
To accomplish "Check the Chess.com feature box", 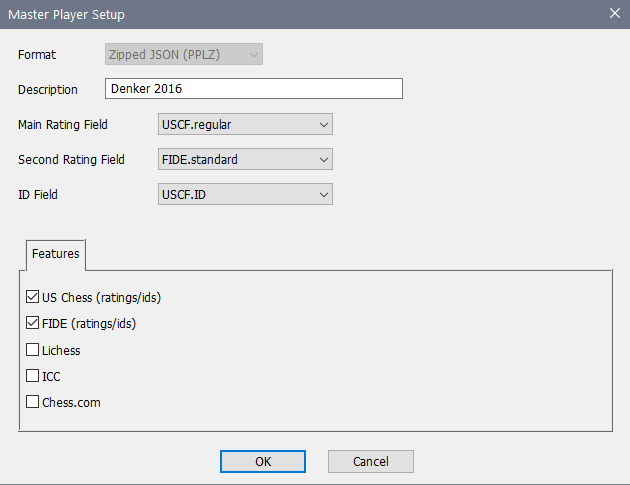I will [x=32, y=402].
